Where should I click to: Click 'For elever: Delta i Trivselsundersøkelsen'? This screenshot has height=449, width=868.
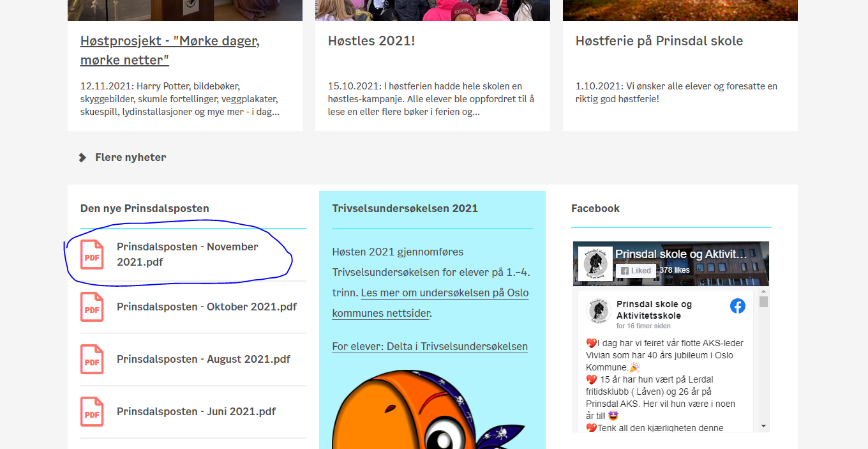(x=430, y=346)
